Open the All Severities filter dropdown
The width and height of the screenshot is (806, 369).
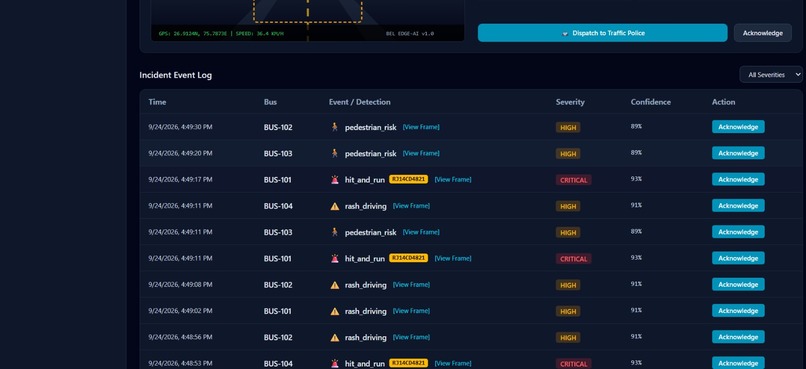point(771,75)
